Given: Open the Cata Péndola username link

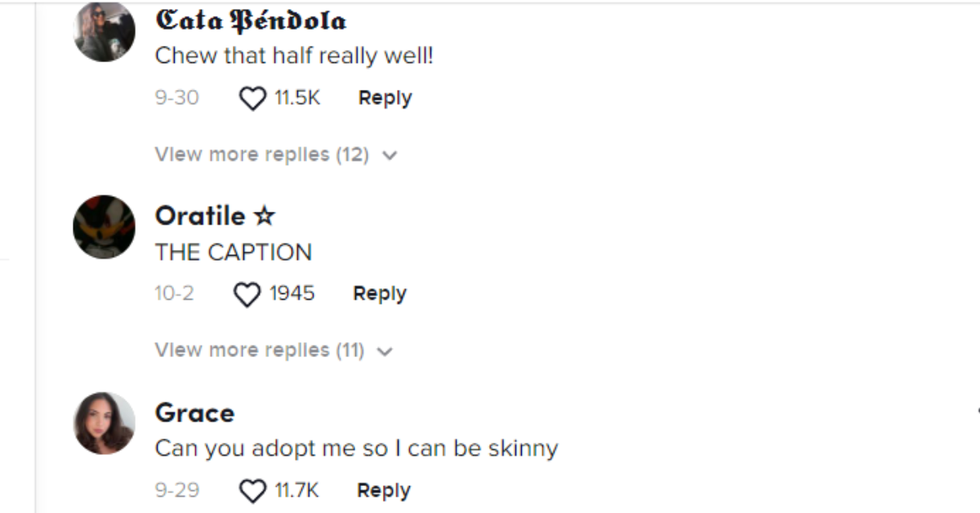Looking at the screenshot, I should pyautogui.click(x=251, y=20).
